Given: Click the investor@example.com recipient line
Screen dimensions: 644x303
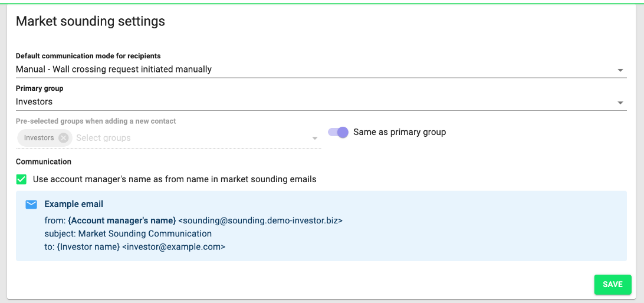Looking at the screenshot, I should pos(134,247).
